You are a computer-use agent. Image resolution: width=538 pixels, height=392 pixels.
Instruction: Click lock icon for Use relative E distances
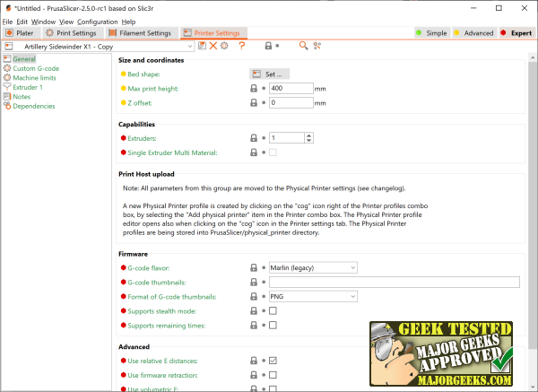(x=254, y=361)
